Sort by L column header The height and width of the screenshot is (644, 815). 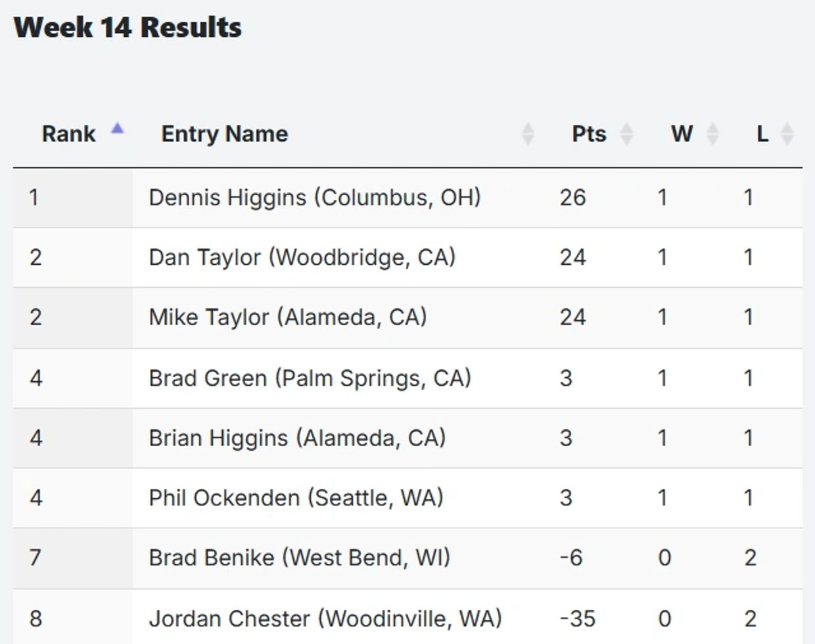coord(762,134)
